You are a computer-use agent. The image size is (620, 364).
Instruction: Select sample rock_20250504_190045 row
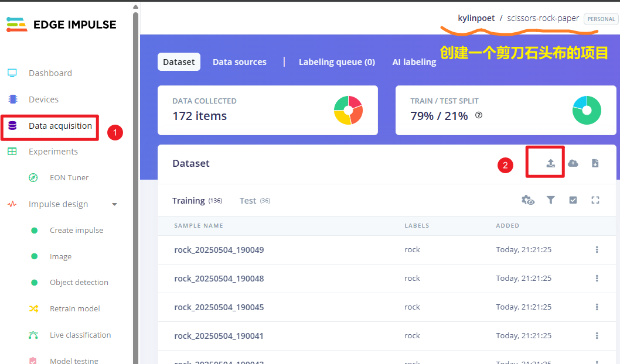[x=387, y=307]
